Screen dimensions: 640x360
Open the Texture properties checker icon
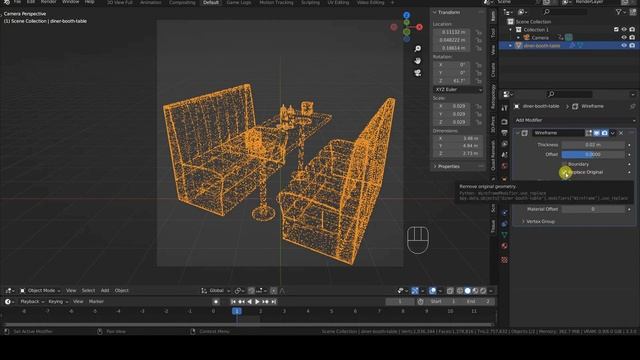tap(504, 260)
